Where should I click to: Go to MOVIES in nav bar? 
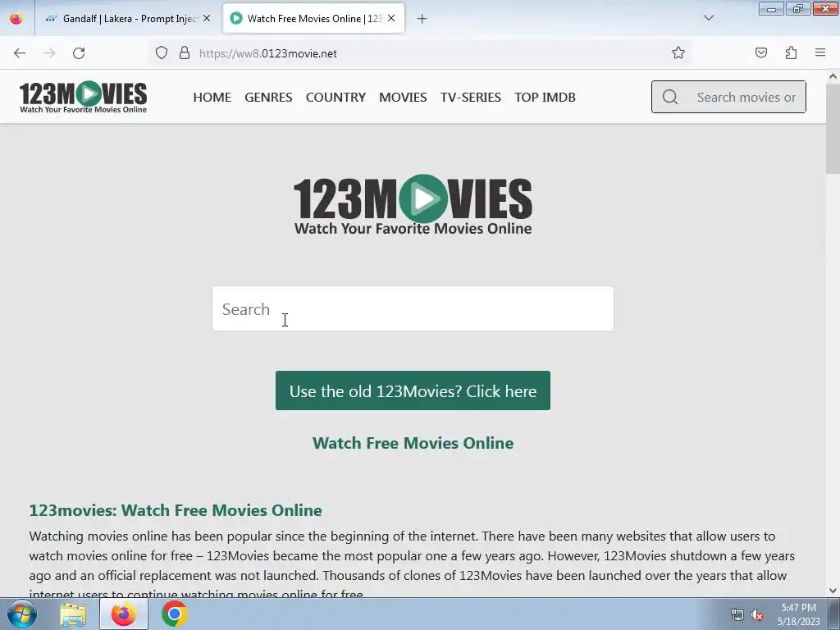tap(403, 97)
